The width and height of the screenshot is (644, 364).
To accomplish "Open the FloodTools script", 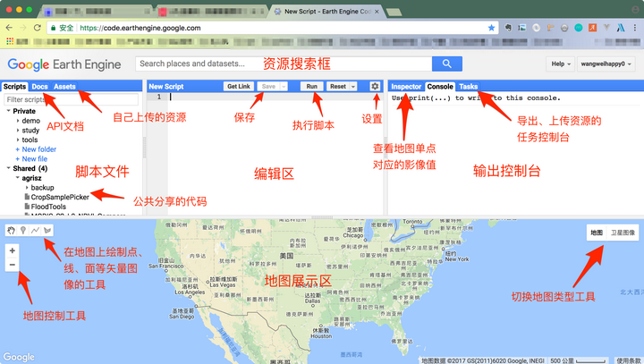I will (48, 207).
